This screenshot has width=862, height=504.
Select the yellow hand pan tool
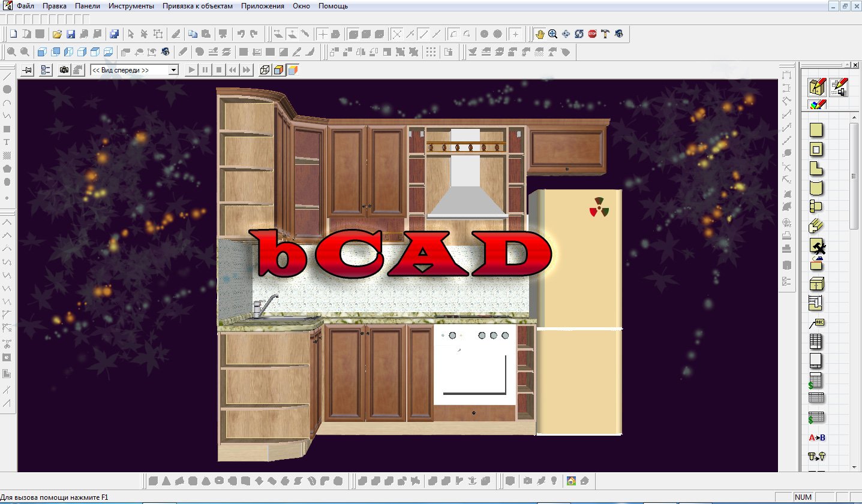[x=540, y=34]
